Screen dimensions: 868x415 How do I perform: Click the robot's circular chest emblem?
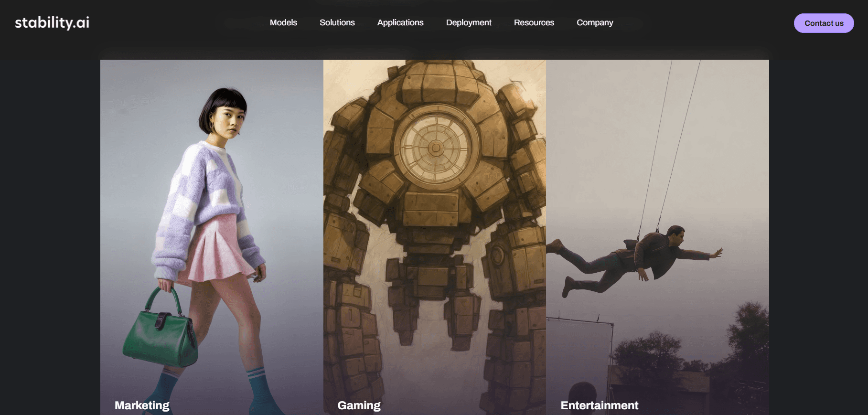tap(435, 148)
